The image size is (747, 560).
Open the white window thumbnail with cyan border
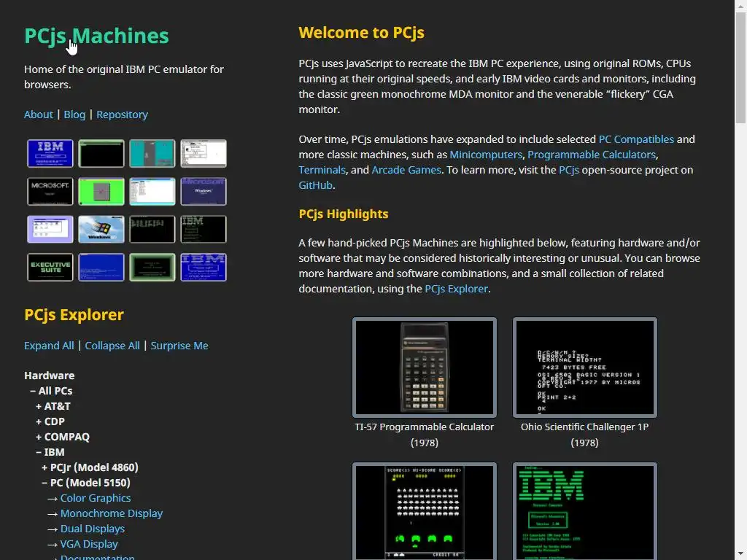tap(152, 192)
